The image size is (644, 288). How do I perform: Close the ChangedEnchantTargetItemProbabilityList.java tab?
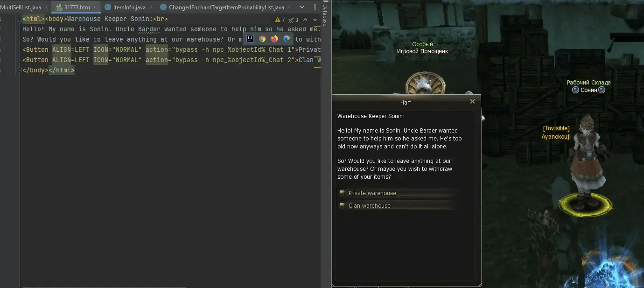[289, 7]
